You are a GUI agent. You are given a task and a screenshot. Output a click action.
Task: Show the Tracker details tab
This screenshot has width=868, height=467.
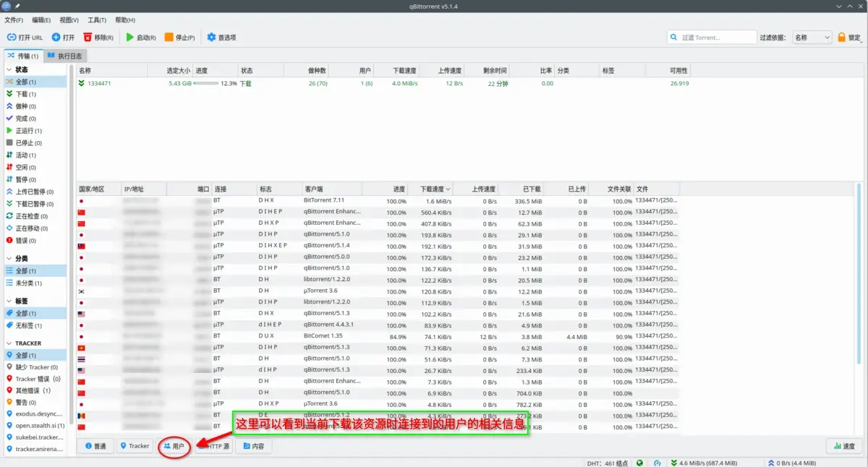point(135,446)
